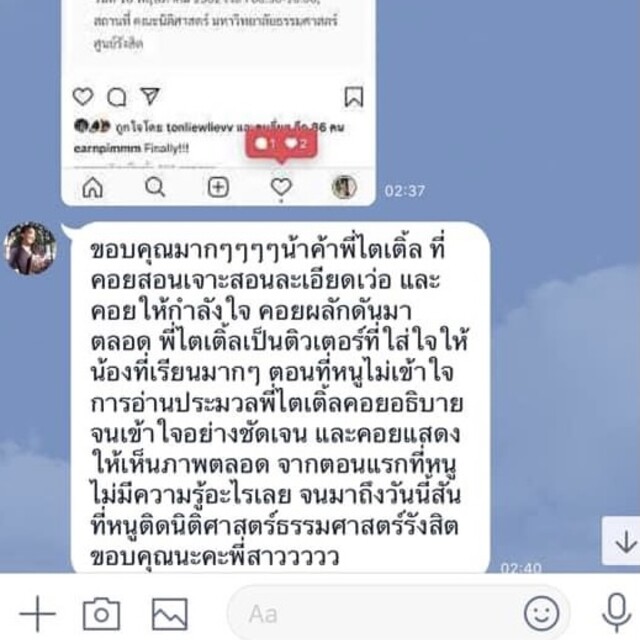This screenshot has height=640, width=640.
Task: Click the long Thai thank-you message bubble
Action: [x=280, y=397]
